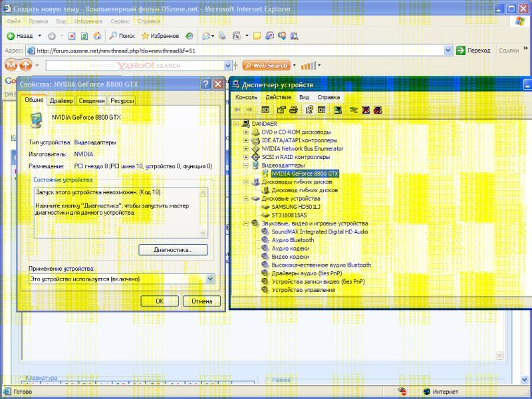Click the Help question-mark icon in Device Manager
This screenshot has width=532, height=399.
309,110
